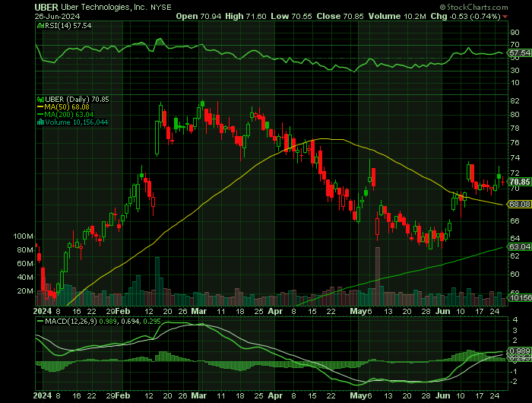Screen dimensions: 532x403
Task: Click the 76 label on the price axis
Action: coord(515,143)
